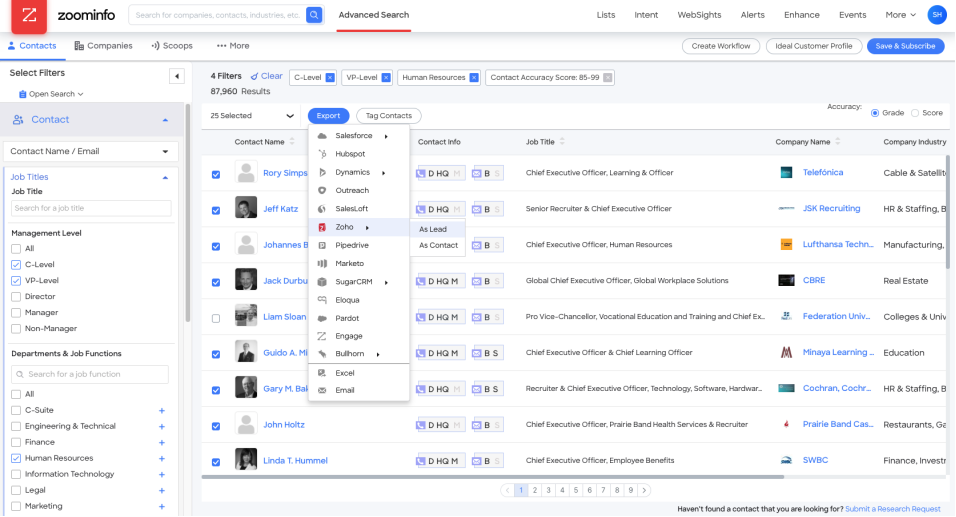
Task: Select Excel from the export menu
Action: (x=345, y=373)
